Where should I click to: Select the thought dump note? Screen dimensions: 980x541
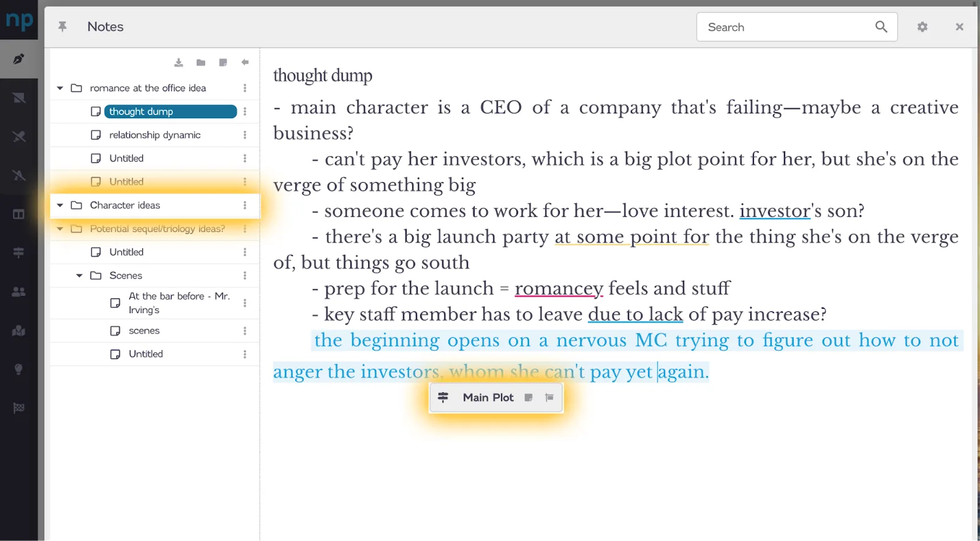click(x=170, y=112)
